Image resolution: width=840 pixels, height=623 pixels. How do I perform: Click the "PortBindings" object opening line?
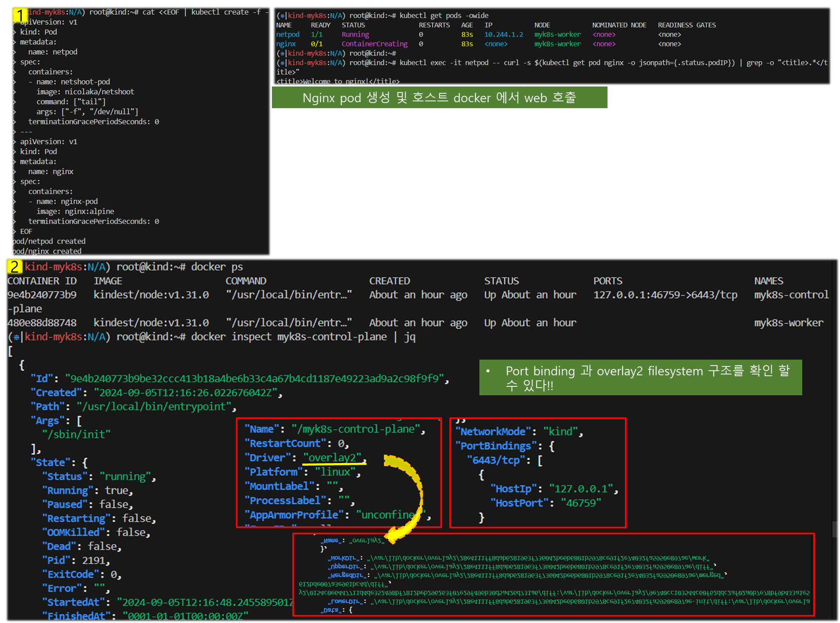(504, 446)
